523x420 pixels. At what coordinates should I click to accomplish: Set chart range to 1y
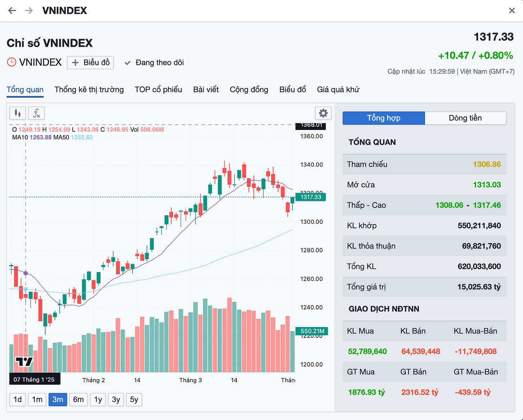tap(98, 400)
